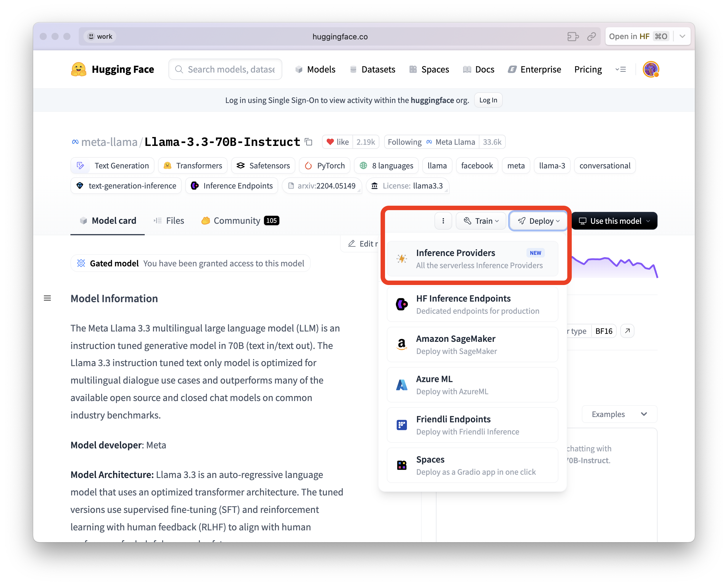Viewport: 728px width, 586px height.
Task: Open the three-dot more options menu
Action: (x=443, y=221)
